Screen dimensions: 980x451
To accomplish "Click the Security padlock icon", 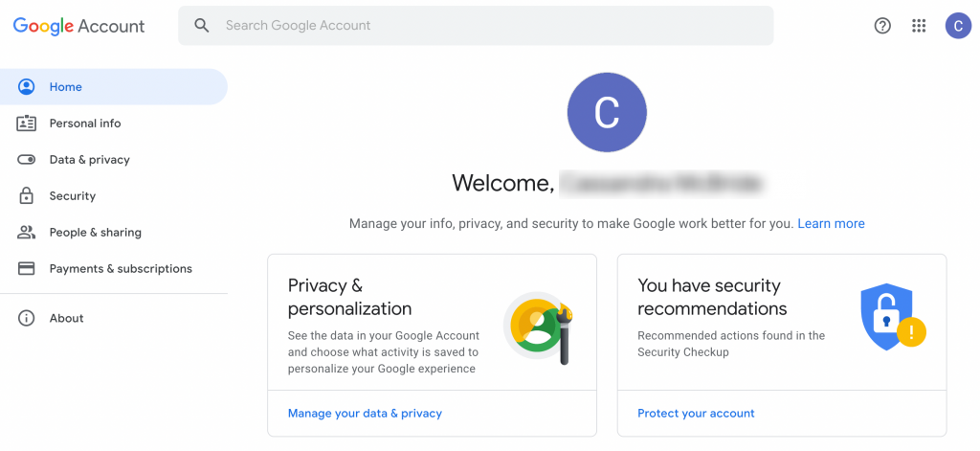I will pos(27,196).
